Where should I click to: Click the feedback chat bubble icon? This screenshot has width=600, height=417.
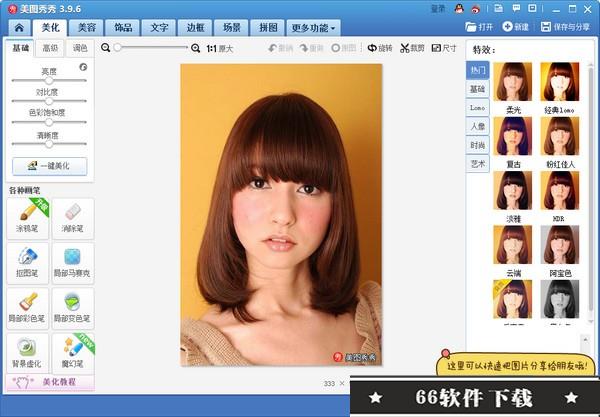517,8
